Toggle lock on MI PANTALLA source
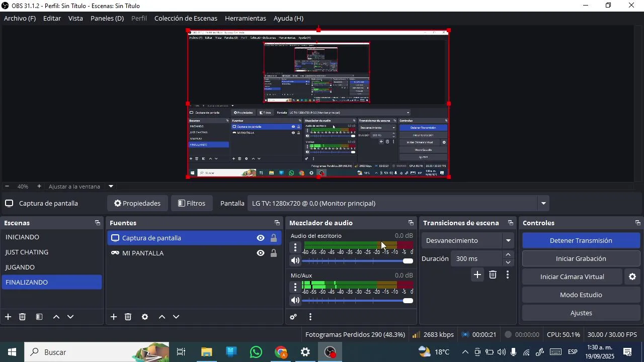644x362 pixels. pos(274,253)
